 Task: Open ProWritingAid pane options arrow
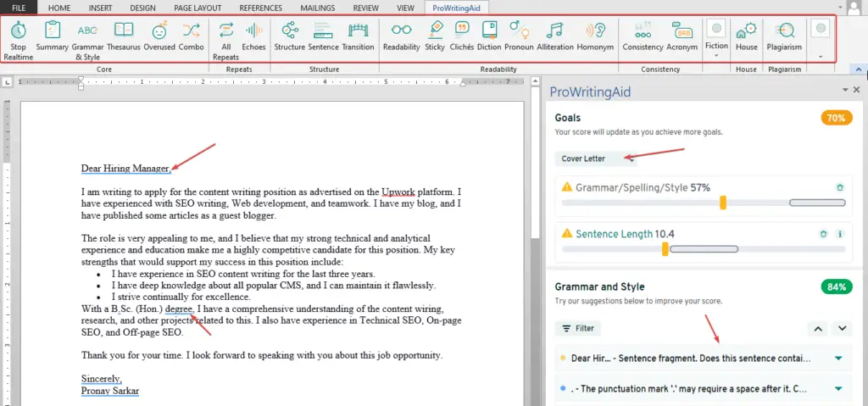845,90
